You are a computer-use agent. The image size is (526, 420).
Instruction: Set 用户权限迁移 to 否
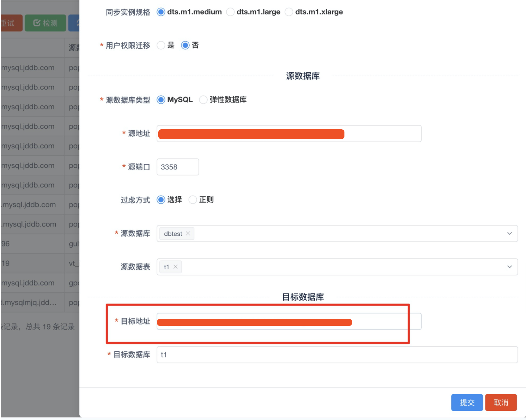tap(185, 45)
